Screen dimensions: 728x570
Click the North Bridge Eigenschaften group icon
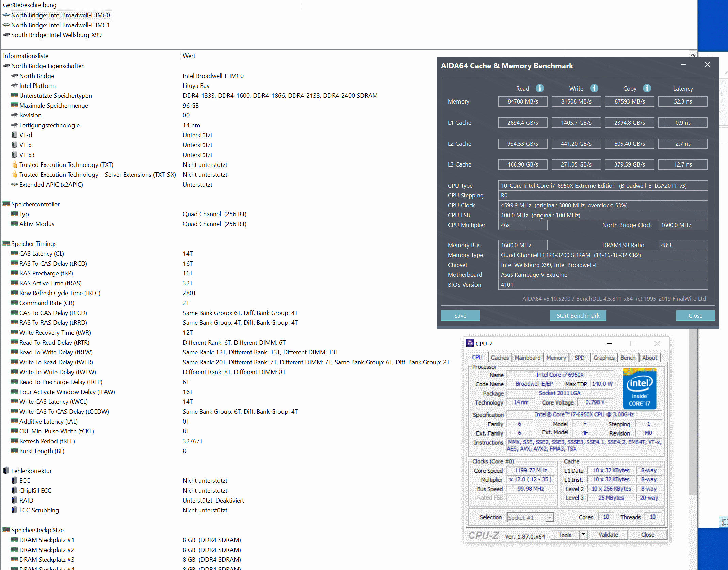6,66
